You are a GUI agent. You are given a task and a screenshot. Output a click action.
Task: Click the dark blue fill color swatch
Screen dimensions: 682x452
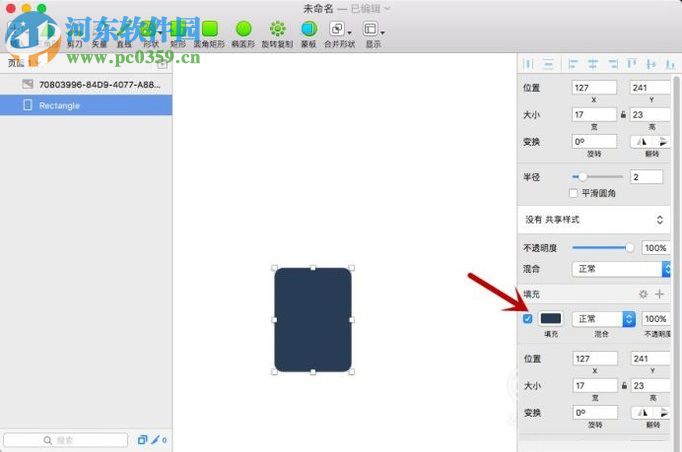point(550,318)
